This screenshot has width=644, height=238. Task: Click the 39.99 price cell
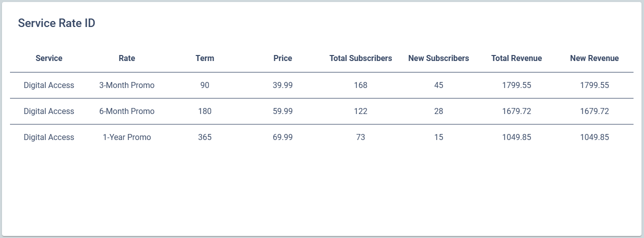click(283, 85)
